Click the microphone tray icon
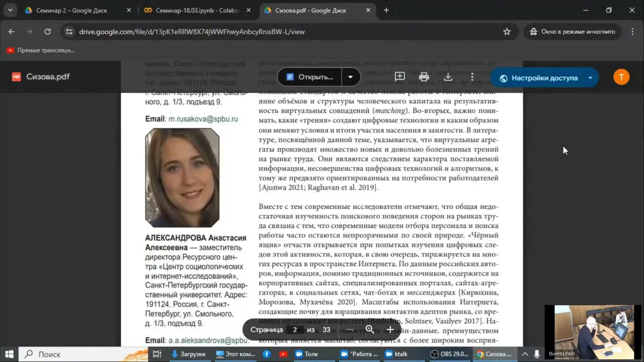Viewport: 644px width, 362px height. [x=537, y=354]
